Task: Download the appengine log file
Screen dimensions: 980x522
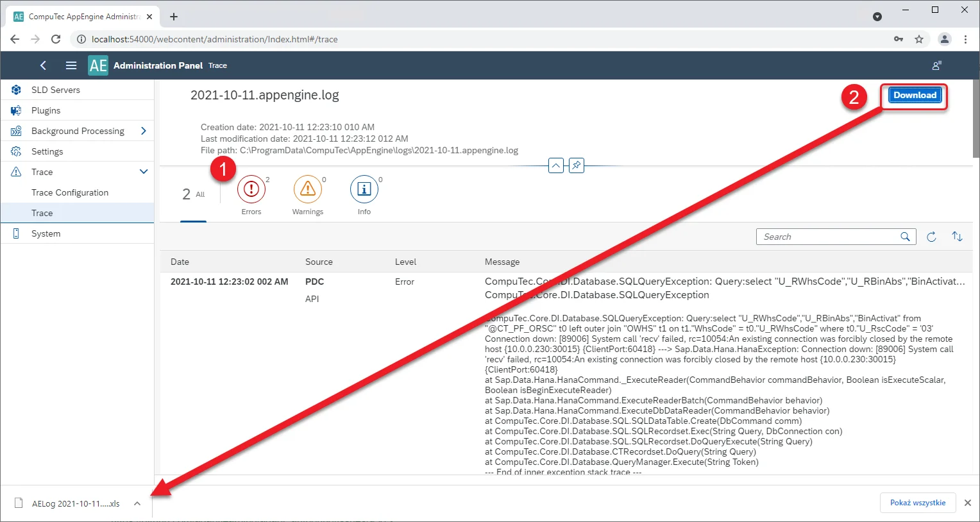Action: coord(915,96)
